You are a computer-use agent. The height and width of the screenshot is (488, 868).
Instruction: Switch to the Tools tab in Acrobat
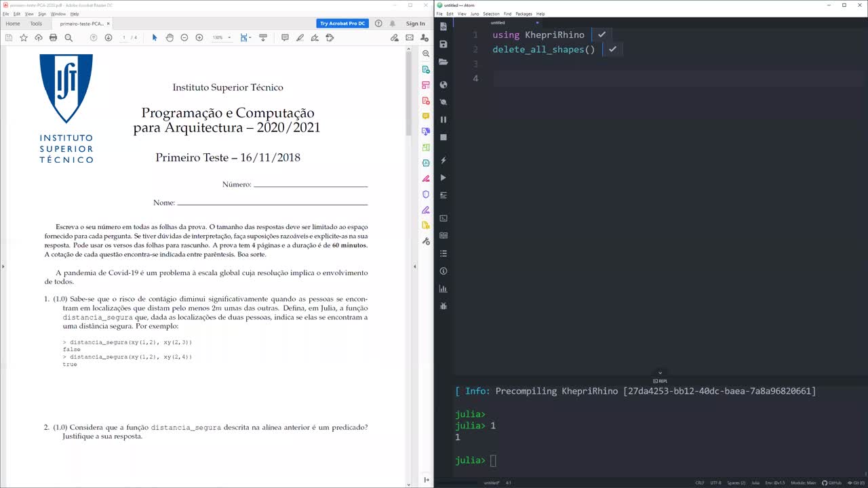point(36,24)
